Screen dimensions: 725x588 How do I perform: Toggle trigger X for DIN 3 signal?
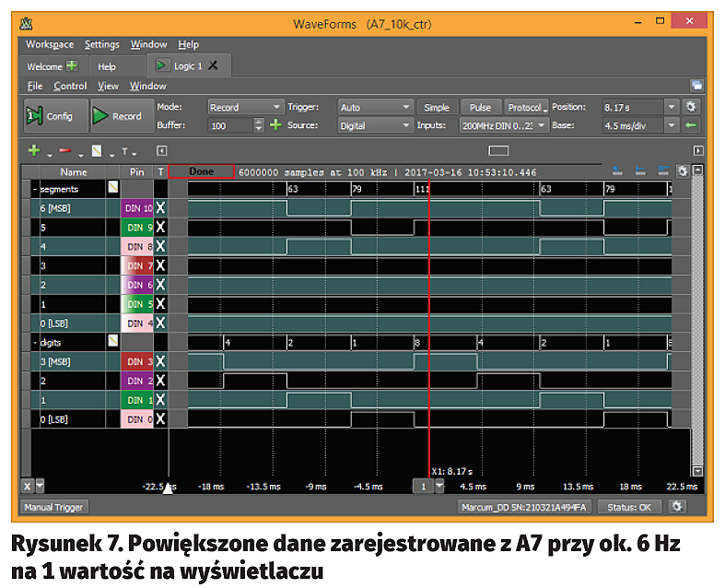160,361
